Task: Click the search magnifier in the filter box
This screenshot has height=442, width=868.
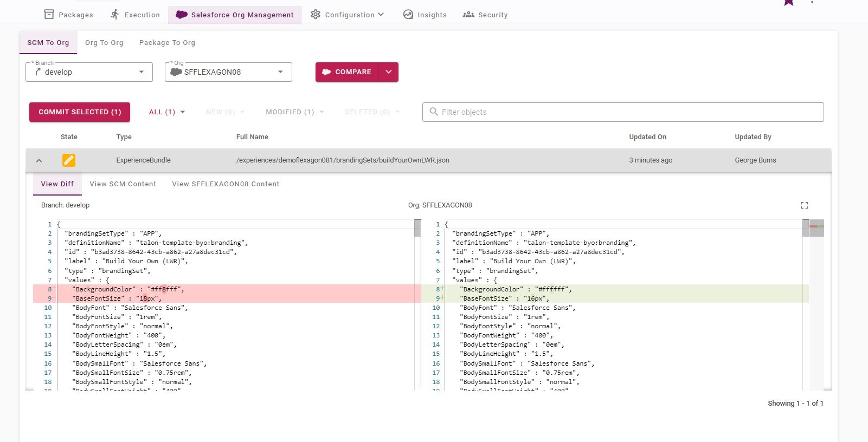Action: click(x=434, y=112)
